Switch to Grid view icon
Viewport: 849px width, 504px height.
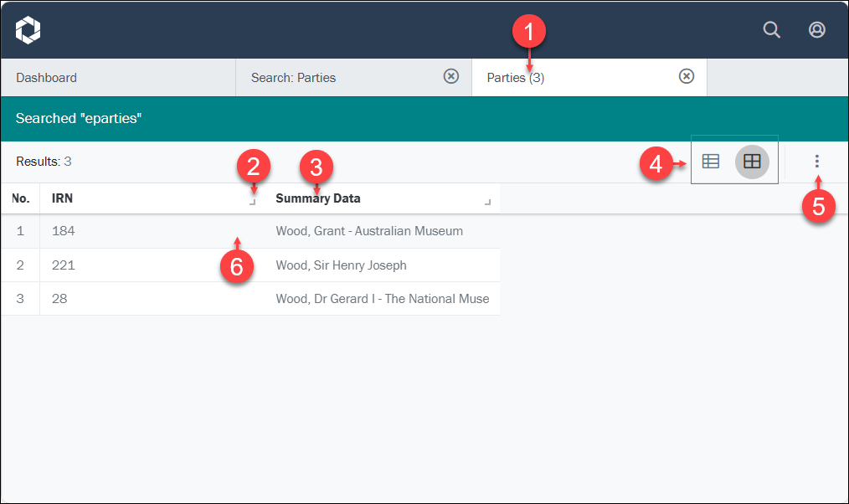point(752,162)
